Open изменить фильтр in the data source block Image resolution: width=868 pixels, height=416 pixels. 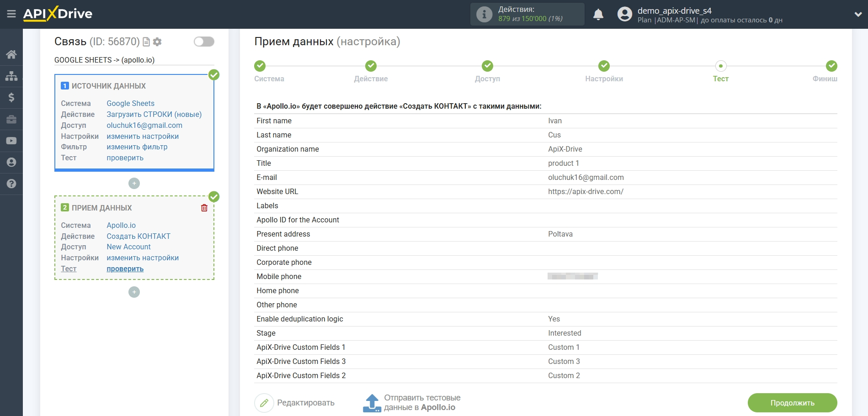pyautogui.click(x=137, y=147)
